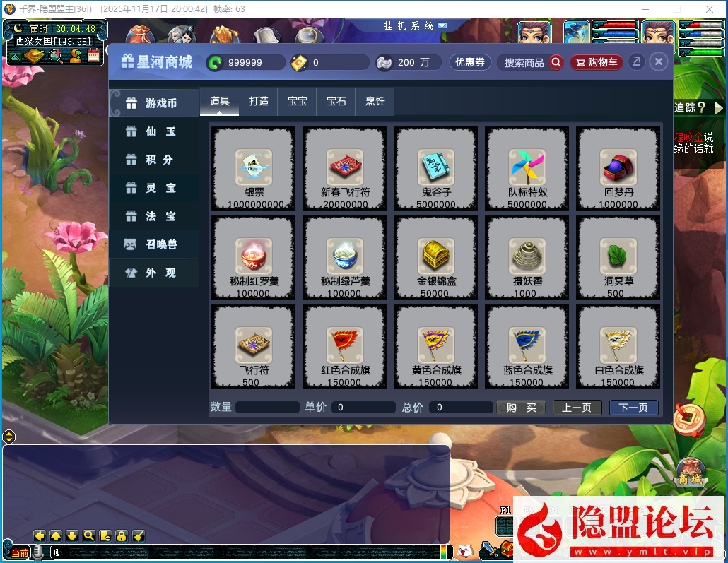This screenshot has height=563, width=728.
Task: Open the 召唤兽 category in sidebar
Action: pos(153,244)
